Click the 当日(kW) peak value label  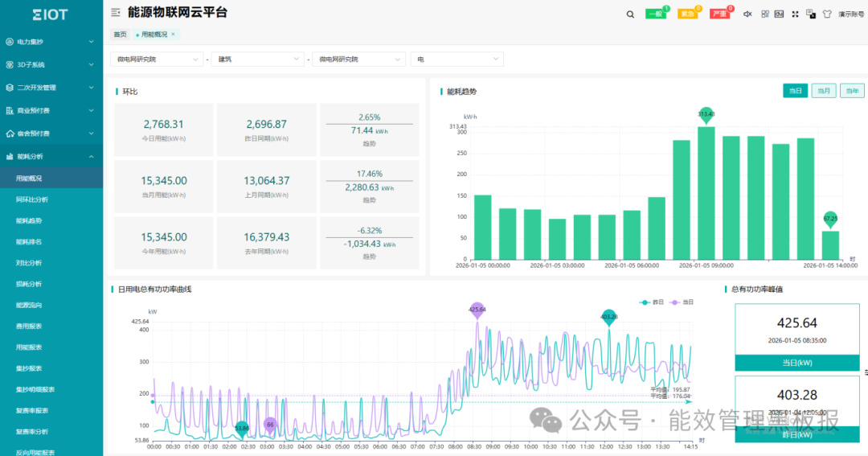click(x=797, y=363)
